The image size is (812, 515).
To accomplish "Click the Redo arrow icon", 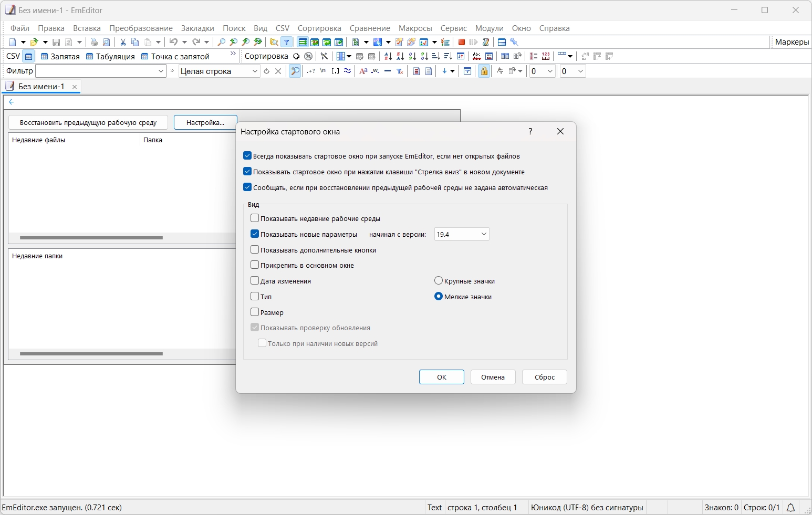I will coord(196,42).
